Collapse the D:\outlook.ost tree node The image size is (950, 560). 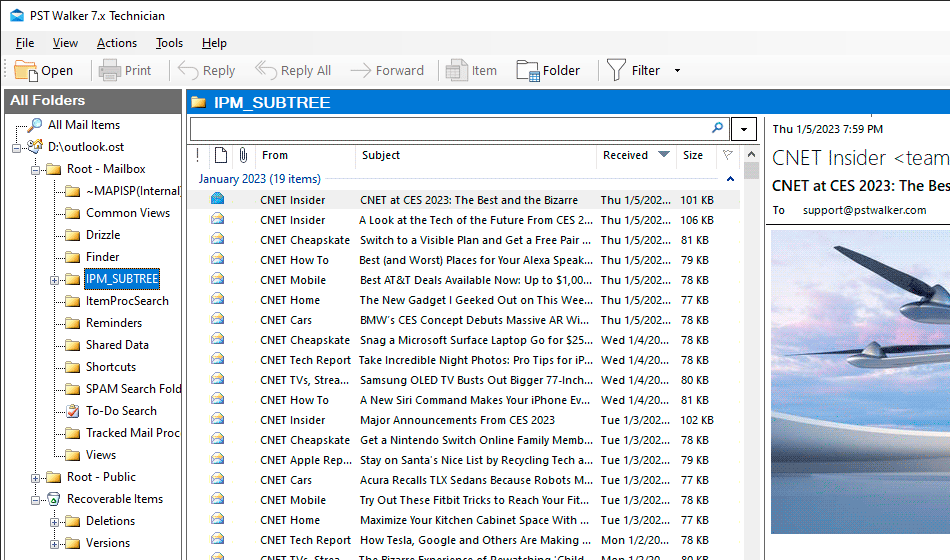coord(17,147)
